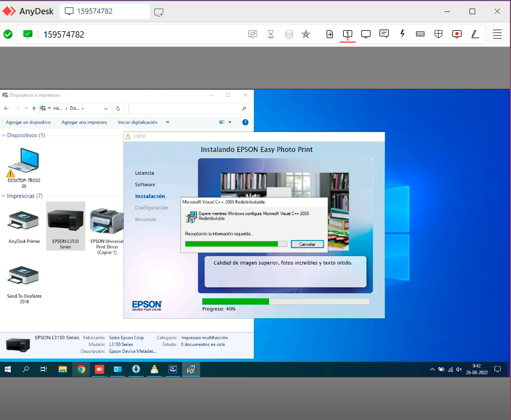
Task: Select the EPSON L3150 Series printer
Action: pos(65,226)
